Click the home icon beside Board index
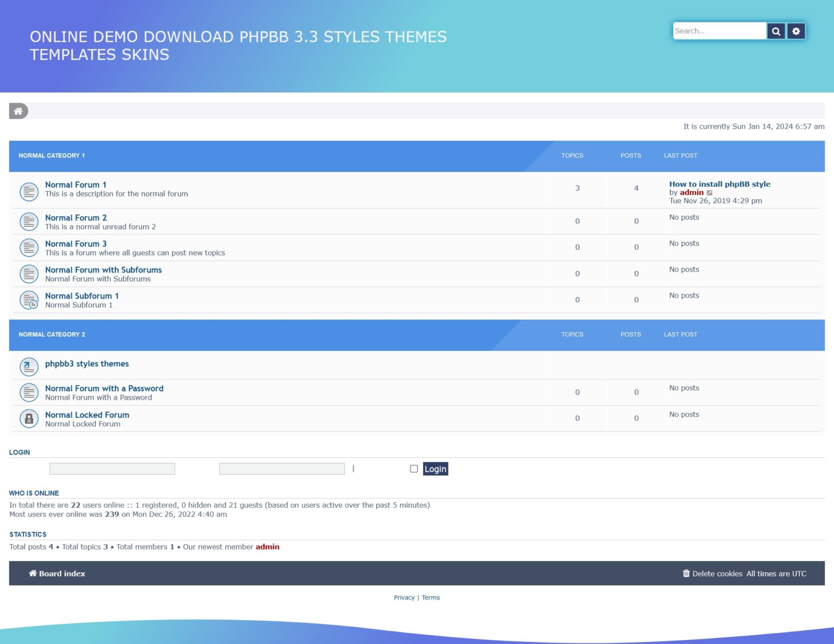The image size is (834, 644). [33, 573]
